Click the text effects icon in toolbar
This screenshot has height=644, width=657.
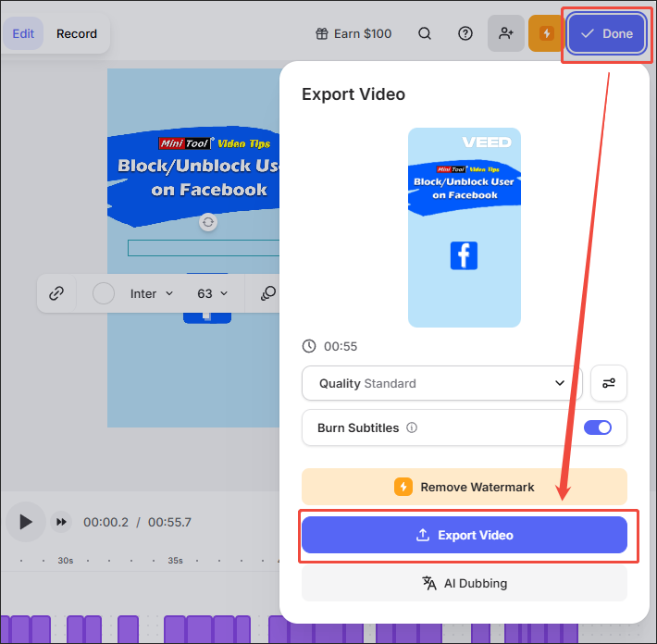[x=268, y=293]
